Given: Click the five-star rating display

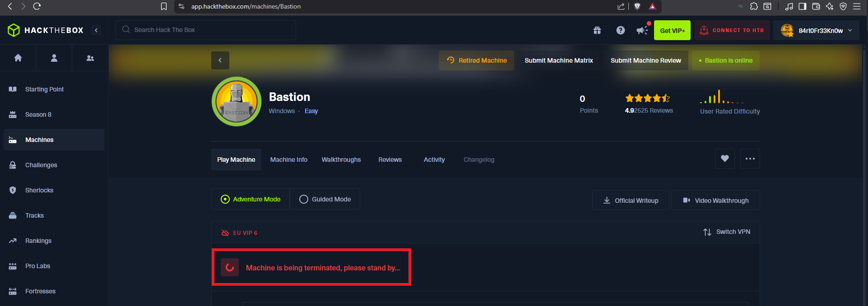Looking at the screenshot, I should point(647,98).
